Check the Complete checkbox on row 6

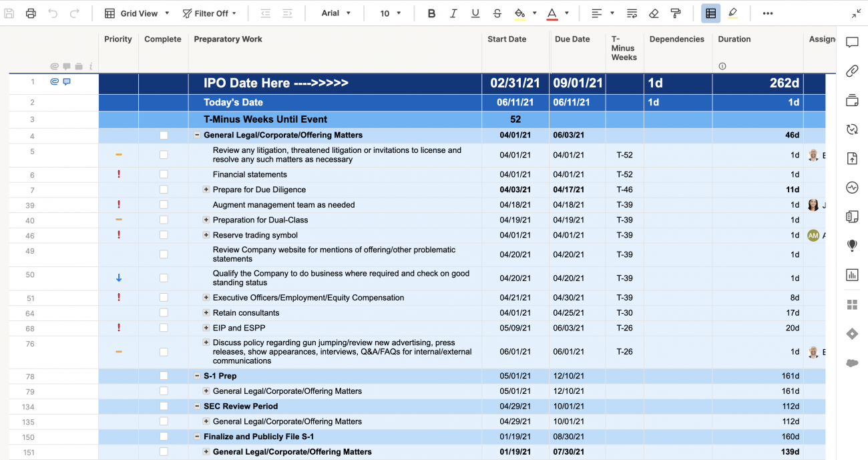[x=163, y=174]
